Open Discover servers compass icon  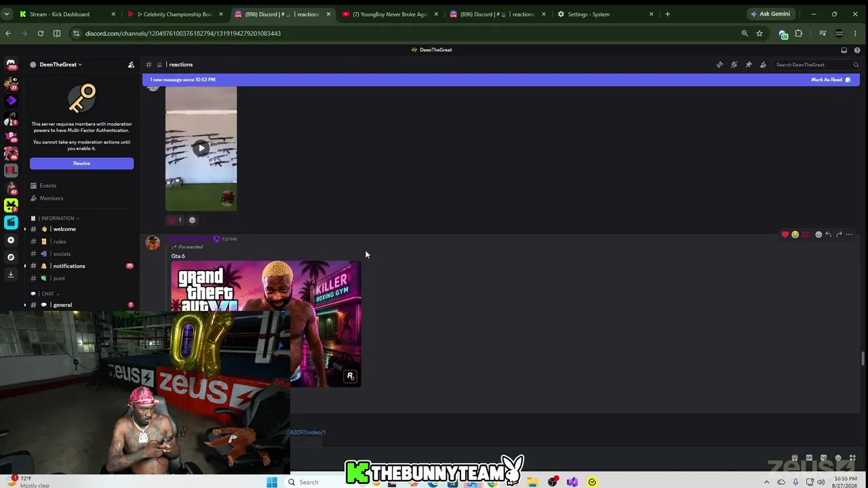click(11, 257)
